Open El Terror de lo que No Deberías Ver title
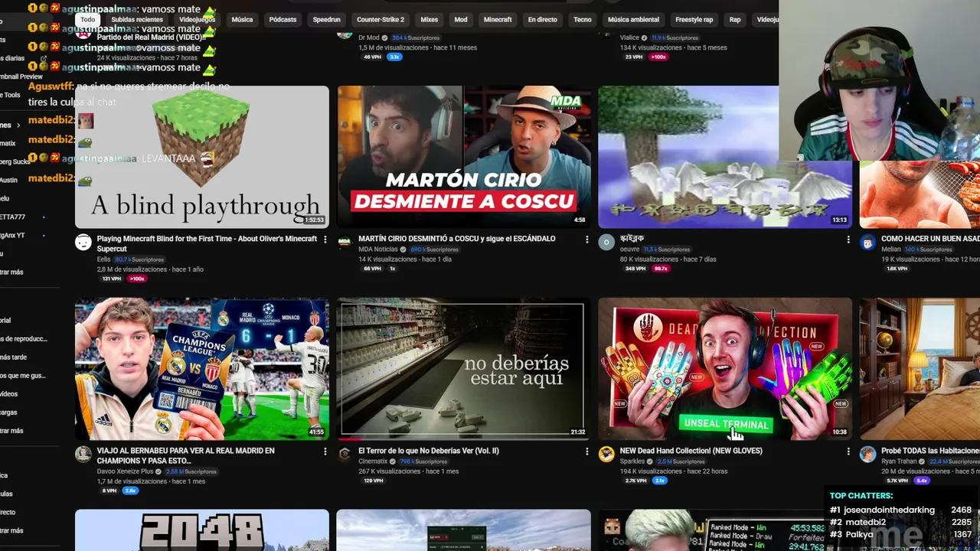Screen dimensions: 980x551 (429, 451)
